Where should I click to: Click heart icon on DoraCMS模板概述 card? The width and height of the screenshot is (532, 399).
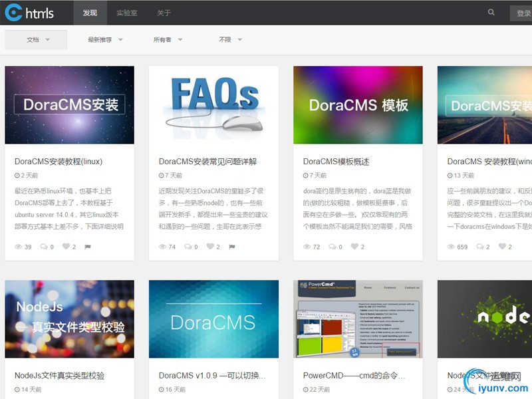[x=354, y=247]
